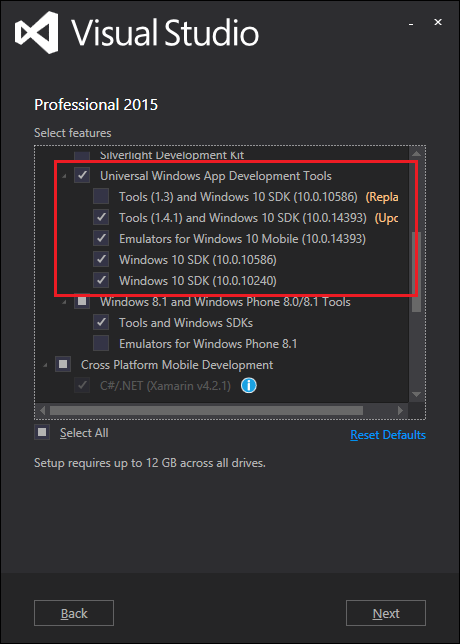Click the Visual Studio logo
This screenshot has width=460, height=644.
pyautogui.click(x=37, y=32)
